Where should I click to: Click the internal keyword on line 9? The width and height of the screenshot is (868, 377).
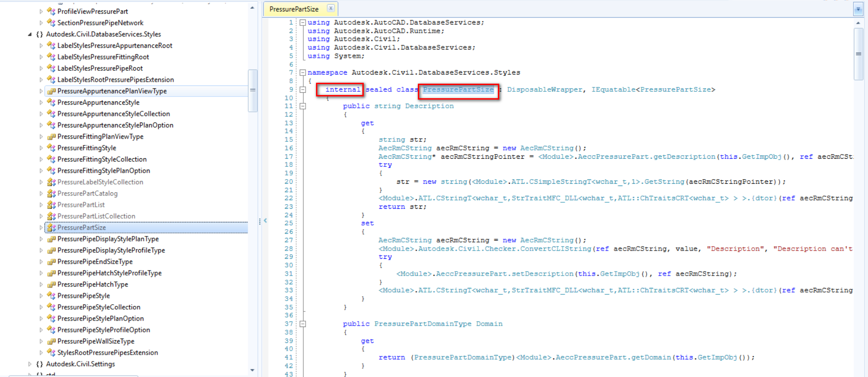[x=342, y=90]
